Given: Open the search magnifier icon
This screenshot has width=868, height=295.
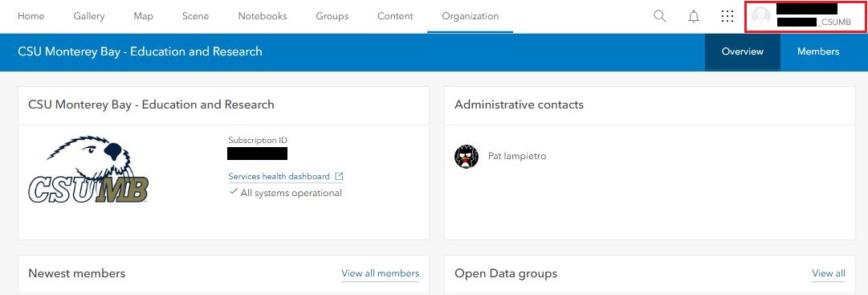Looking at the screenshot, I should (659, 16).
